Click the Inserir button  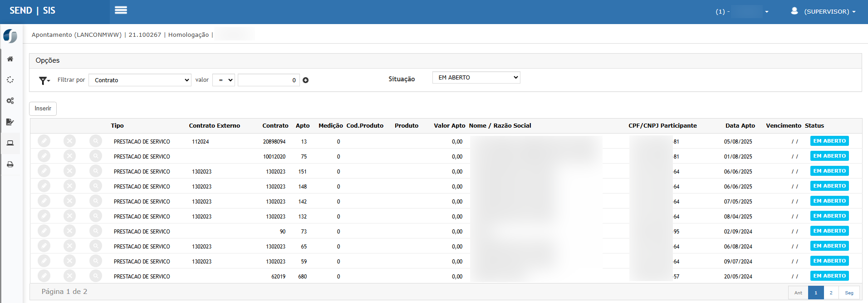(43, 109)
